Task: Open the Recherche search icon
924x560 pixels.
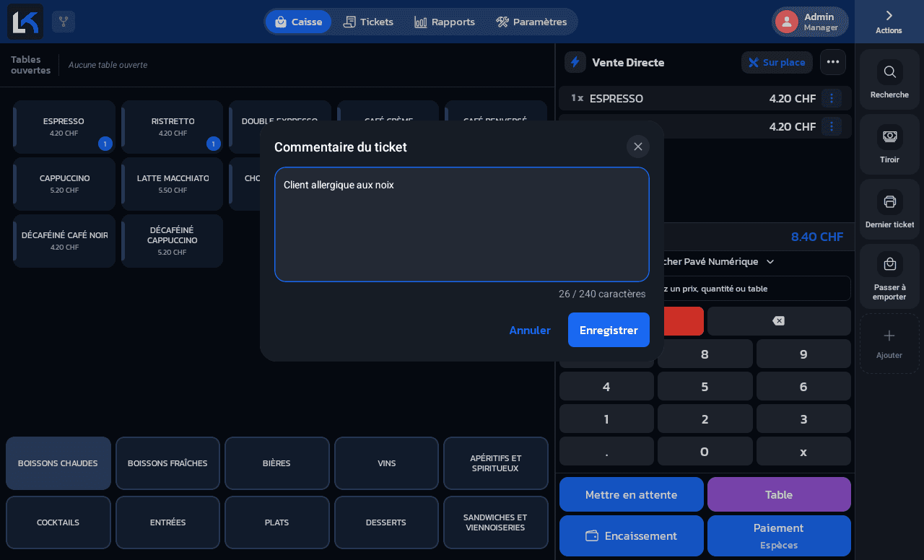Action: point(889,72)
